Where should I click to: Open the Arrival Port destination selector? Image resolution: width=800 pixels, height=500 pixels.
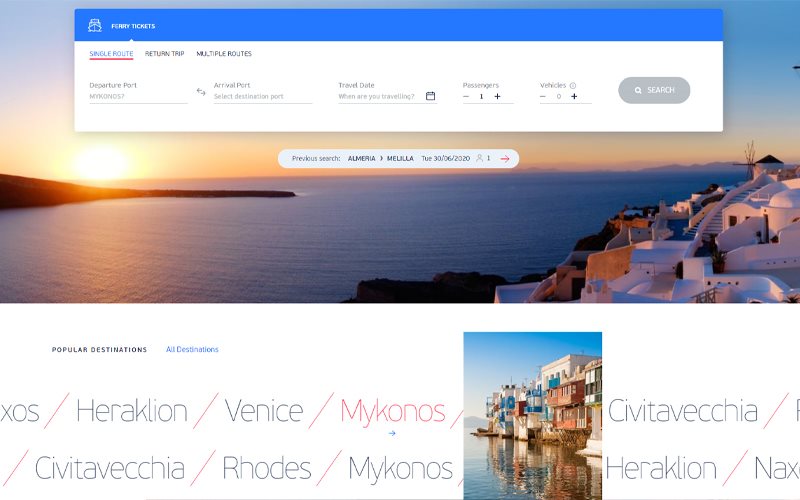[262, 97]
